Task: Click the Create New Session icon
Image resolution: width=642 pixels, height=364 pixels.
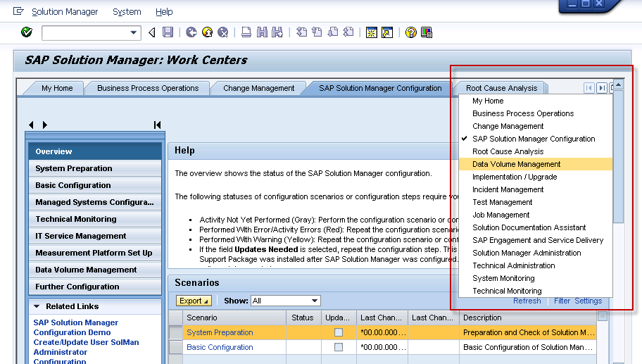Action: click(372, 32)
